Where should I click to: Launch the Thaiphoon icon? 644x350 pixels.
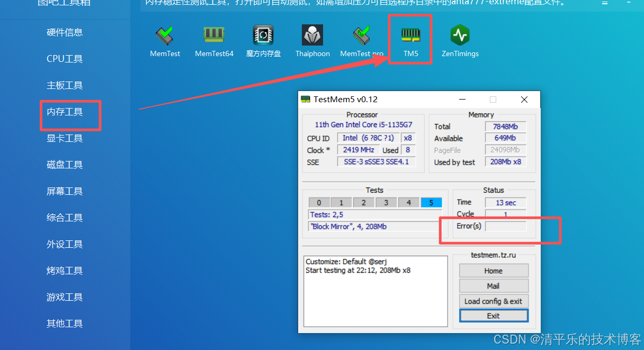(312, 35)
